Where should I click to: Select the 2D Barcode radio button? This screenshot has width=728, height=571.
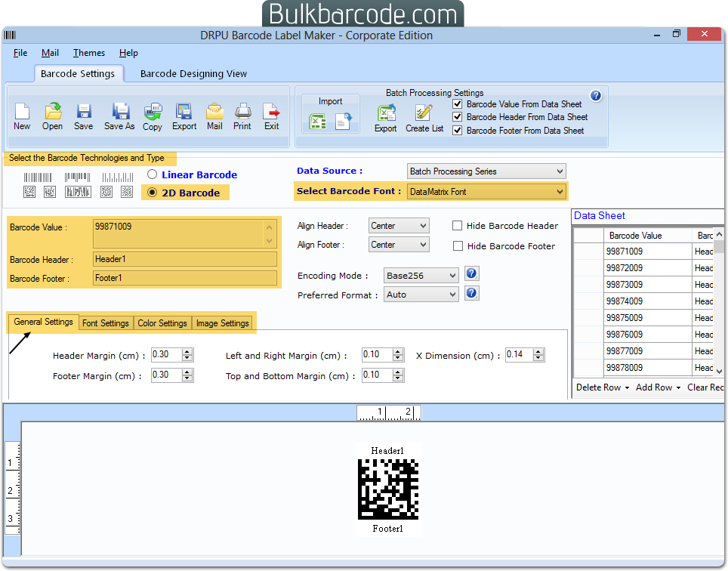(x=152, y=192)
